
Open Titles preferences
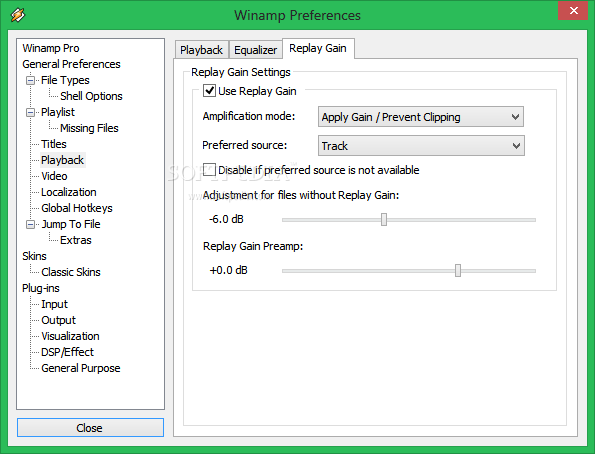click(54, 144)
